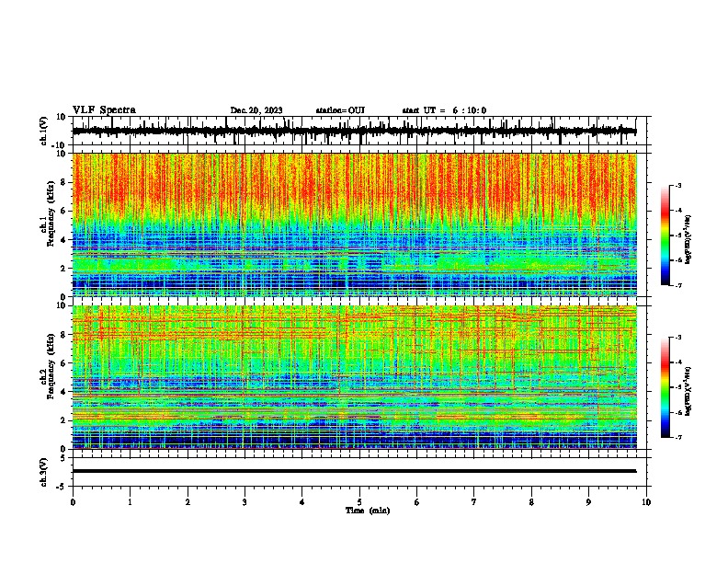
Task: Click the time axis tick label "10"
Action: pos(646,502)
